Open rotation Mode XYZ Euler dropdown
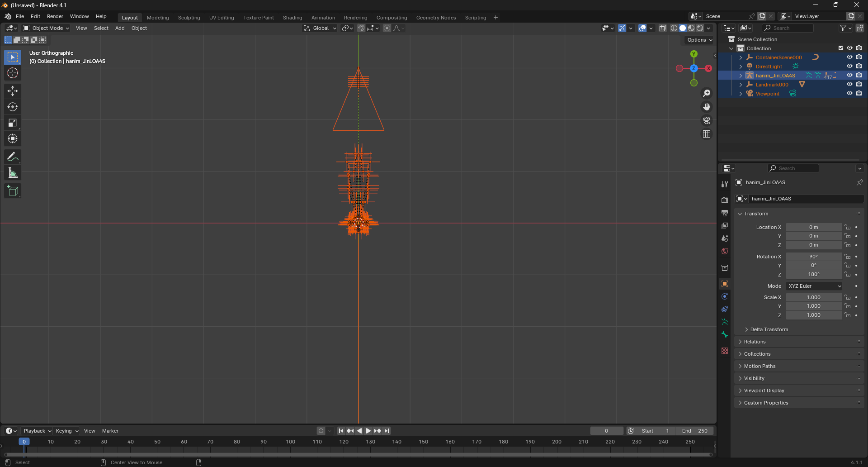This screenshot has width=868, height=467. [x=814, y=286]
